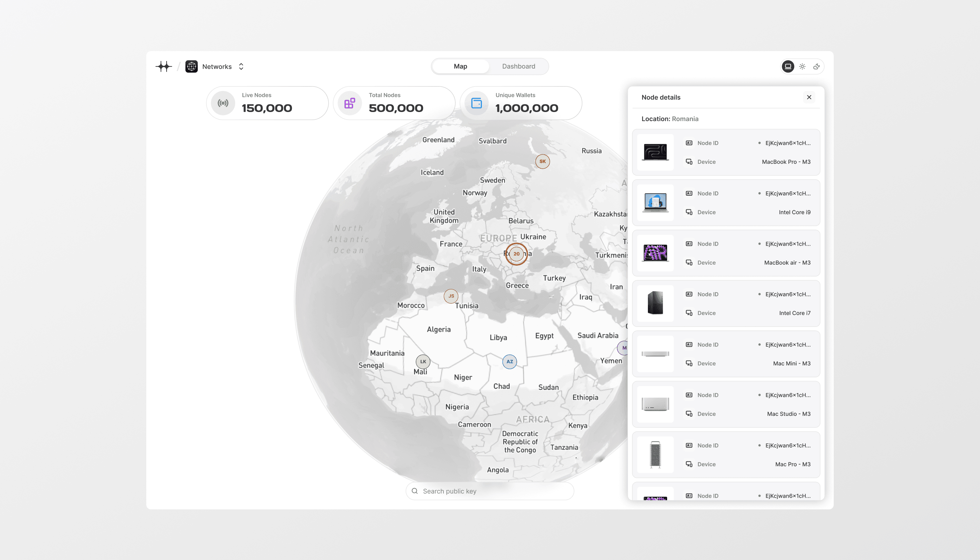Viewport: 980px width, 560px height.
Task: Click Node ID icon in Mac Studio - M3 card
Action: [689, 395]
